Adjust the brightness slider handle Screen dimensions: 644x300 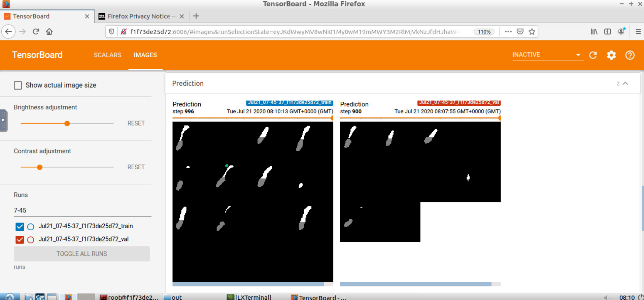point(67,124)
